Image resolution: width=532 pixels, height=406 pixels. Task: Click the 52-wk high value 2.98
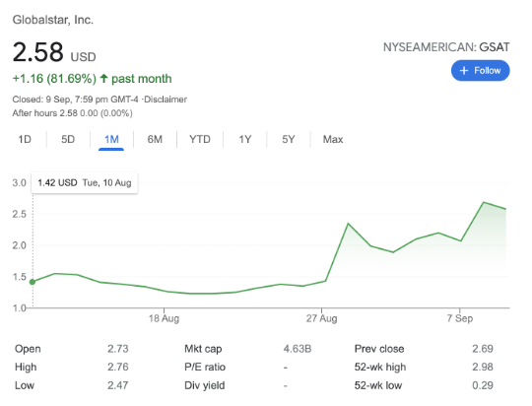pos(483,367)
